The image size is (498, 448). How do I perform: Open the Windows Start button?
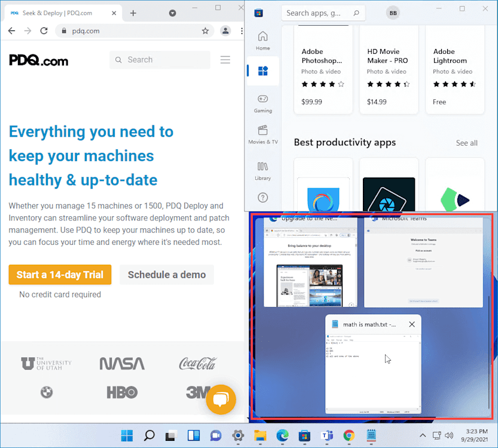click(x=127, y=435)
